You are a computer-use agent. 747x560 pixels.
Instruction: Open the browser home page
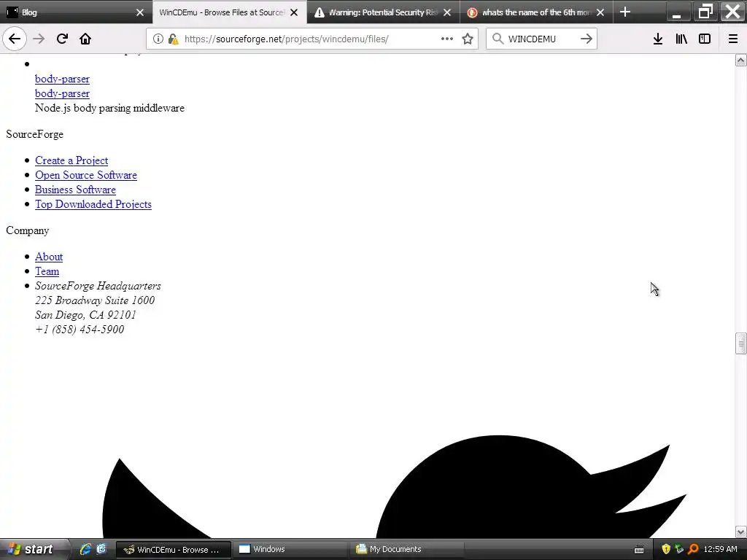pyautogui.click(x=85, y=39)
